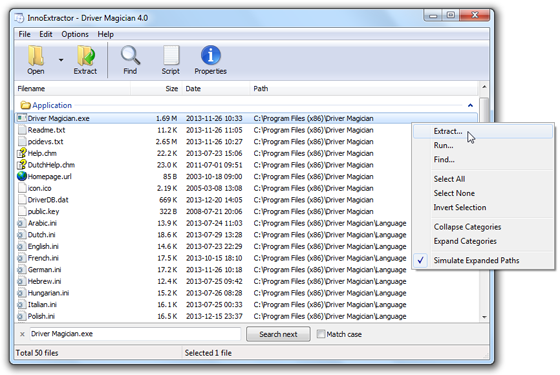The height and width of the screenshot is (375, 560).
Task: Open the Find tool magnifier icon
Action: coord(130,56)
